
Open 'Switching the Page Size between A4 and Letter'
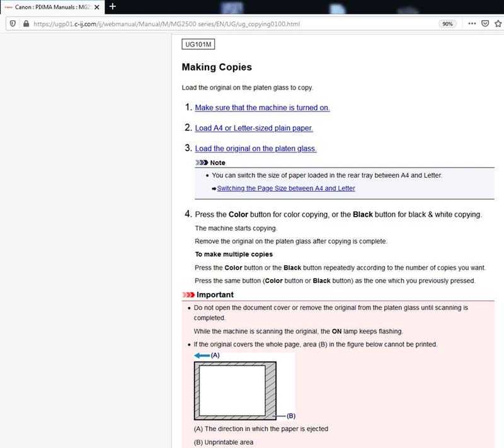286,188
